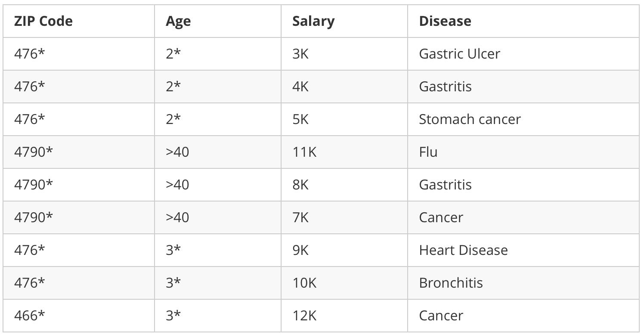Image resolution: width=644 pixels, height=335 pixels.
Task: Click the 466* ZIP code cell
Action: click(x=29, y=316)
